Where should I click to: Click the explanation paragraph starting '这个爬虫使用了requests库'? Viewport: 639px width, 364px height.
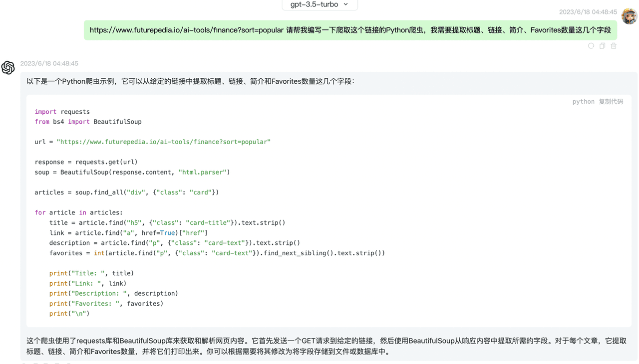pyautogui.click(x=326, y=346)
